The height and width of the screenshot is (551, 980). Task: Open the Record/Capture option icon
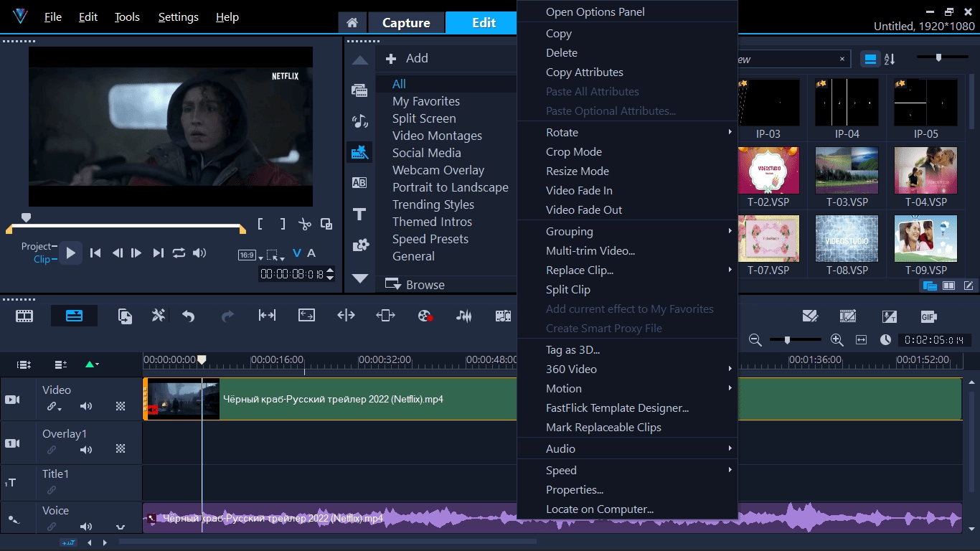click(x=425, y=316)
